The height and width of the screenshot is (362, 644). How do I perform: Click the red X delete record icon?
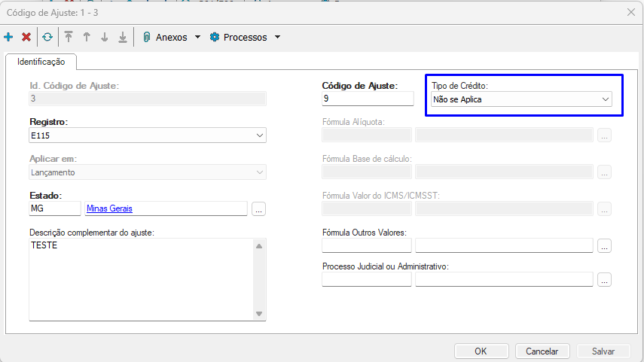pos(26,37)
